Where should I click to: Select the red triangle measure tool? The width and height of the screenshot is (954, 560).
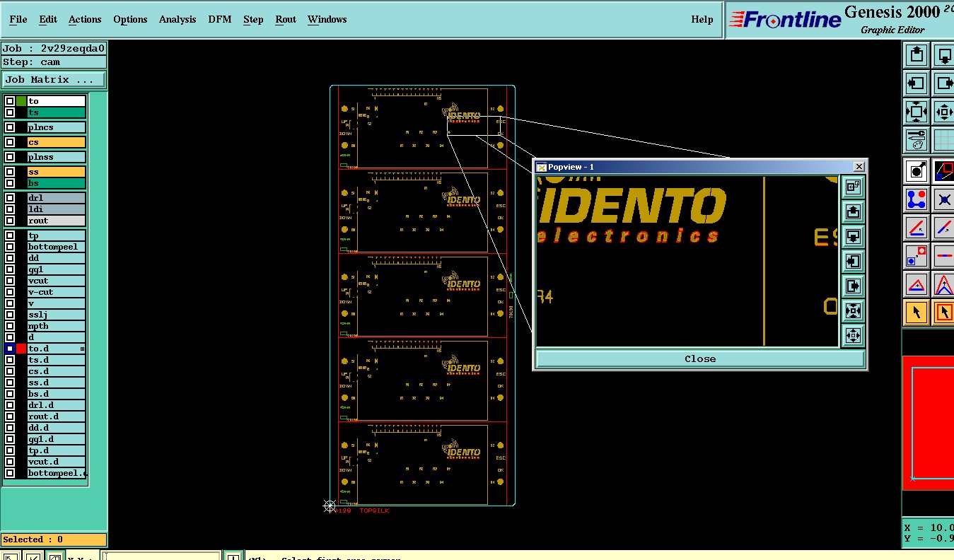click(917, 284)
